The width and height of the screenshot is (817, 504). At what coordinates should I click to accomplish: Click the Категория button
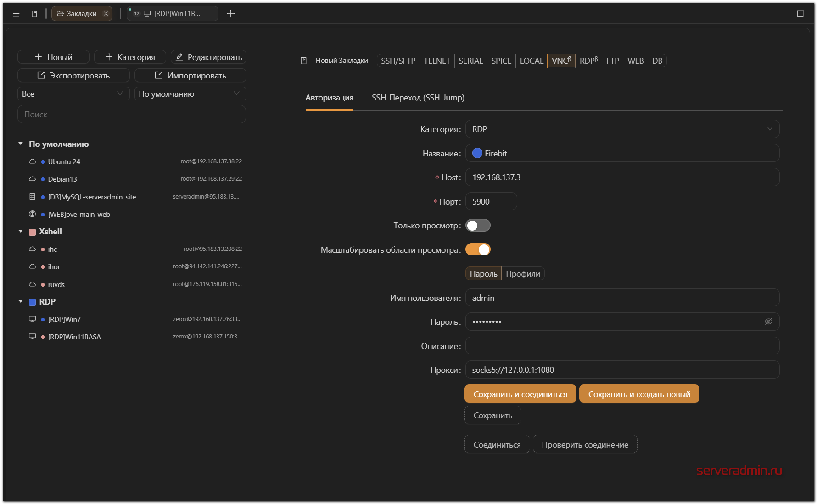130,57
